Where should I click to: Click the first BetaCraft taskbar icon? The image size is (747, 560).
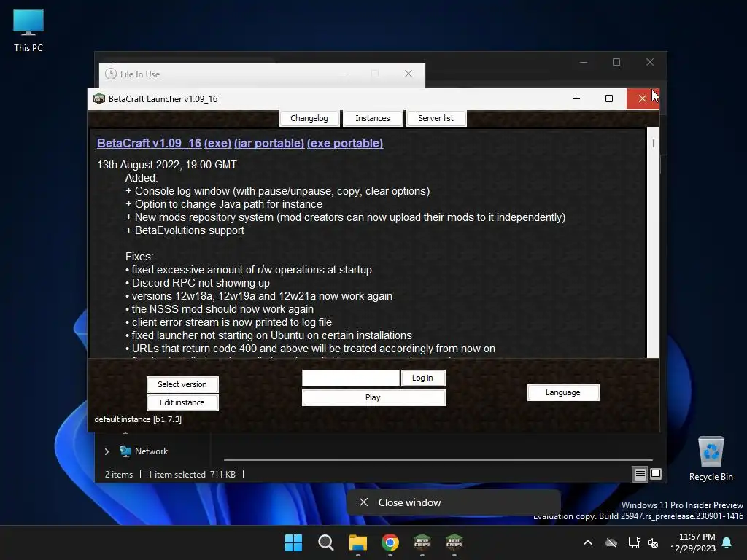tap(422, 542)
